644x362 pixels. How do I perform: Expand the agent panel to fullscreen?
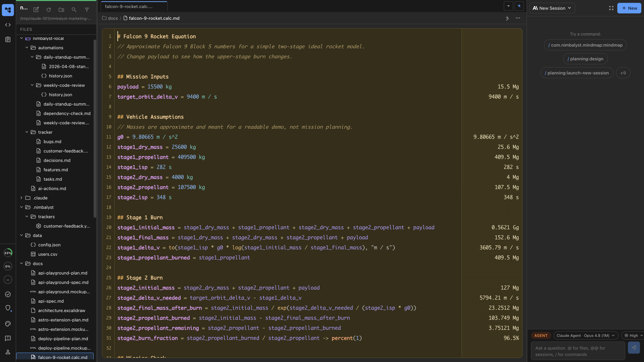coord(611,8)
